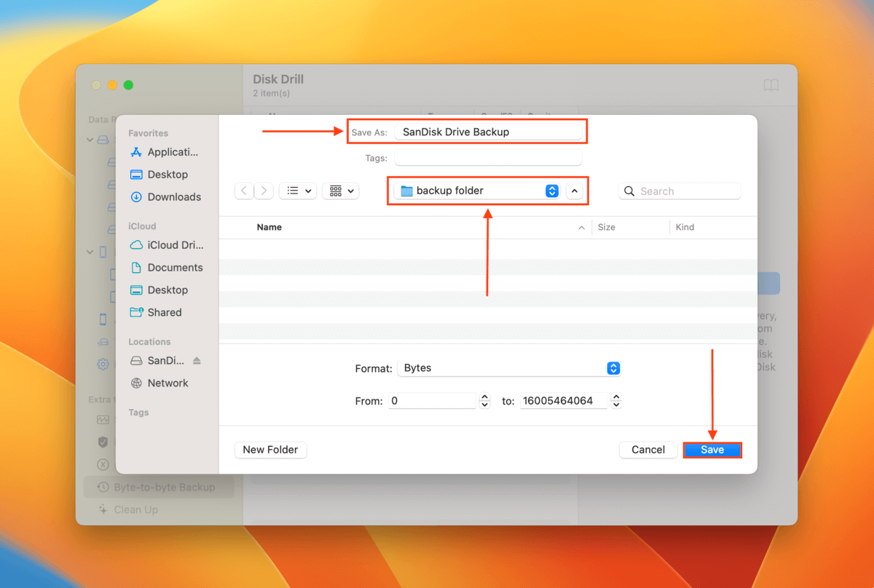Click the Save As name field
The width and height of the screenshot is (874, 588).
point(488,132)
